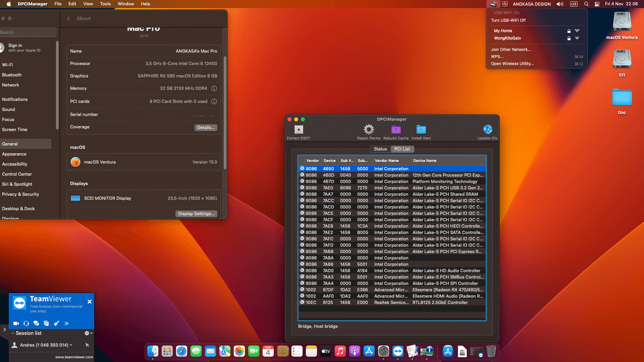The height and width of the screenshot is (362, 644).
Task: Open EFI drive on desktop
Action: point(622,63)
